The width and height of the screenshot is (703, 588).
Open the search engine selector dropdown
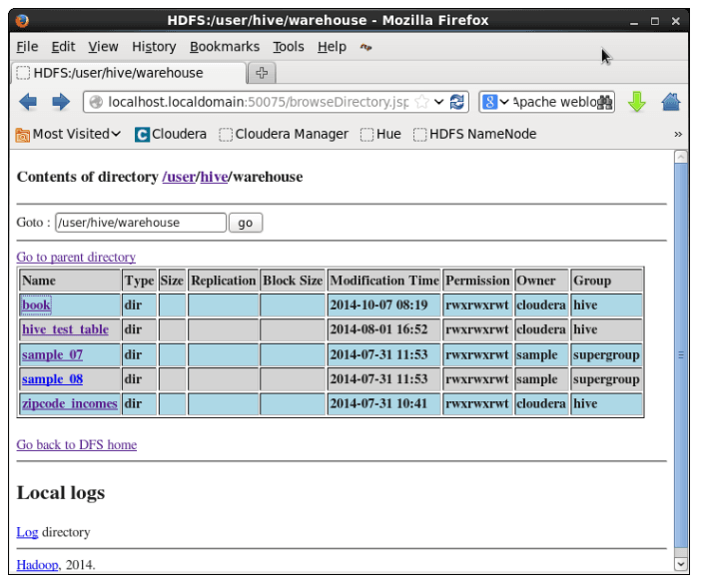coord(496,102)
